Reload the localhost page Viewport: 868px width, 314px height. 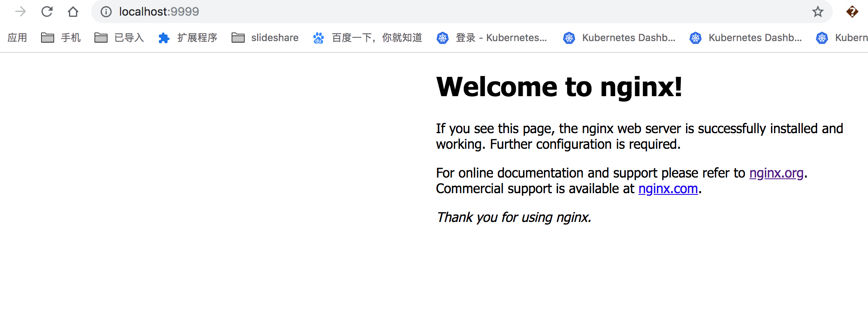point(47,12)
